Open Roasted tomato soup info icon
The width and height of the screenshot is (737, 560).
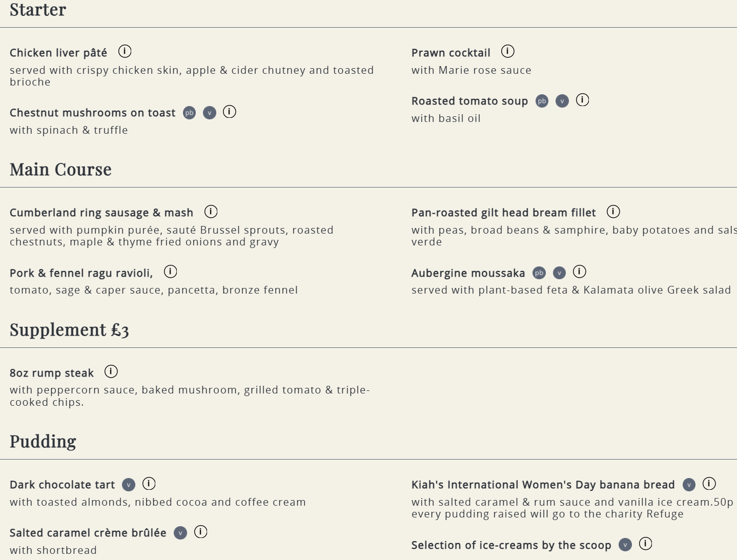coord(582,100)
